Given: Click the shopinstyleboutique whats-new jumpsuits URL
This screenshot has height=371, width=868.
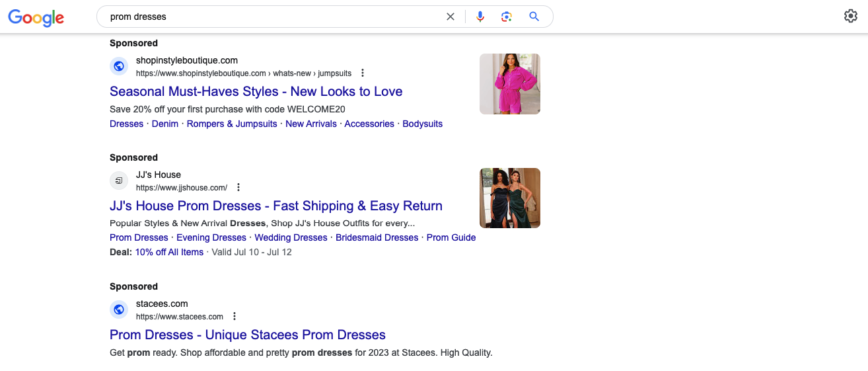Looking at the screenshot, I should point(244,73).
